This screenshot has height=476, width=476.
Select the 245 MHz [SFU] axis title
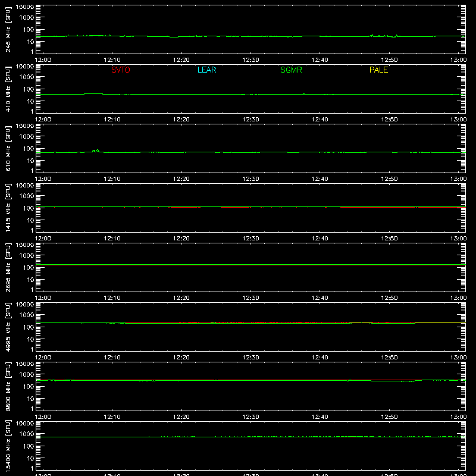click(8, 29)
